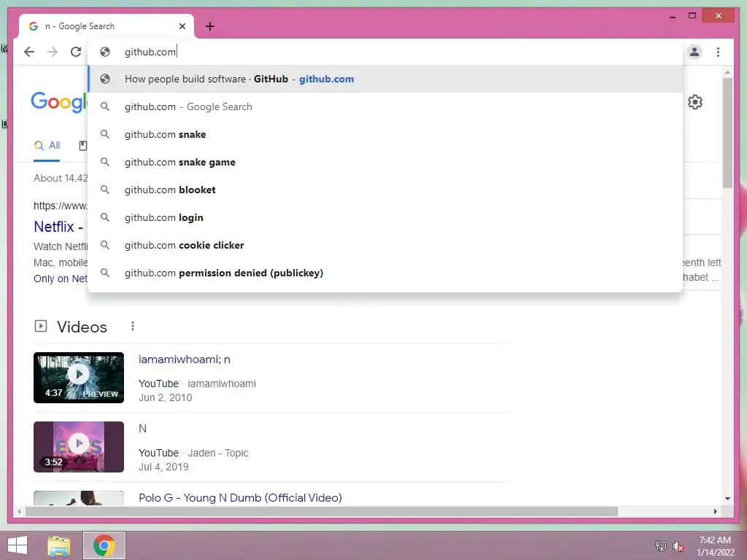Select suggestion 'github.com snake game'
747x560 pixels.
coord(385,162)
